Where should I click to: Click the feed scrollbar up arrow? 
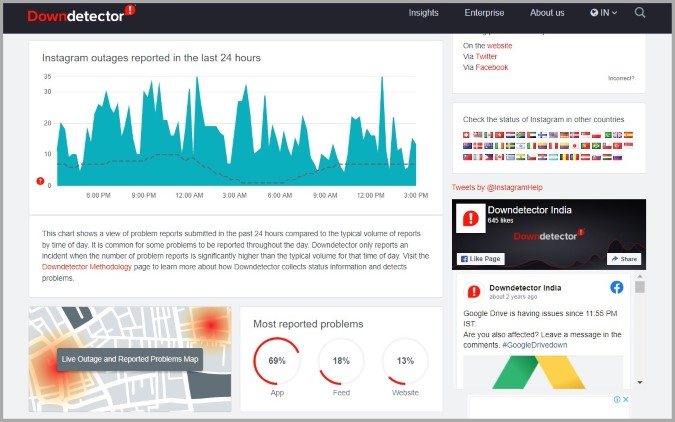click(x=640, y=276)
